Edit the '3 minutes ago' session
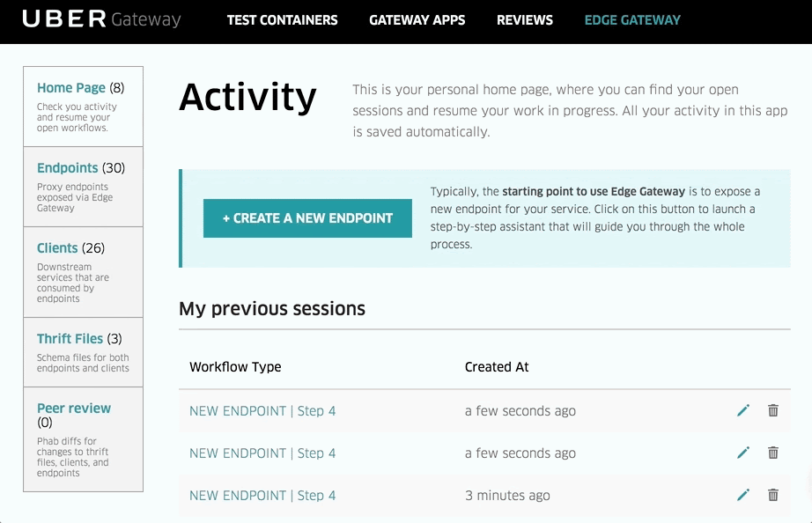812x523 pixels. (x=743, y=496)
